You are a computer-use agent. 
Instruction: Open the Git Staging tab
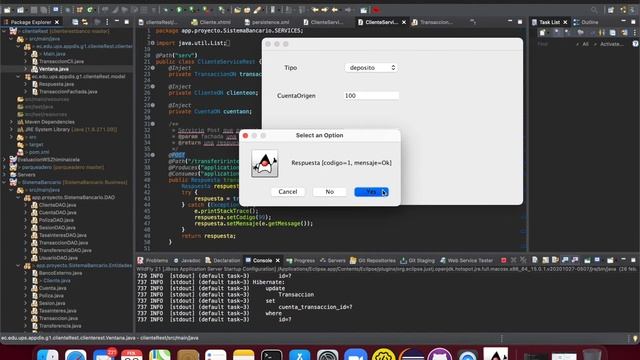point(418,260)
